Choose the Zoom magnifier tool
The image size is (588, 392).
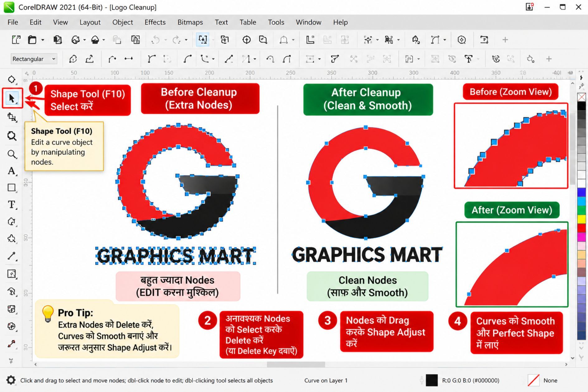pyautogui.click(x=12, y=154)
